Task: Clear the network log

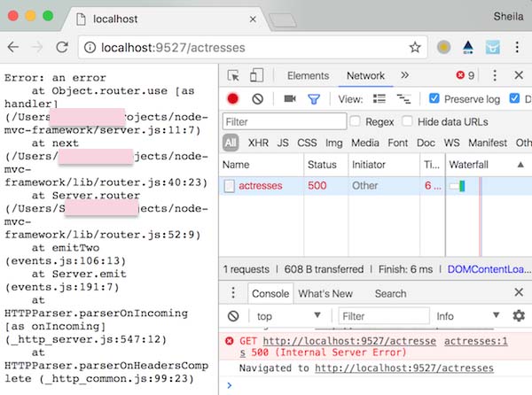Action: pyautogui.click(x=257, y=99)
